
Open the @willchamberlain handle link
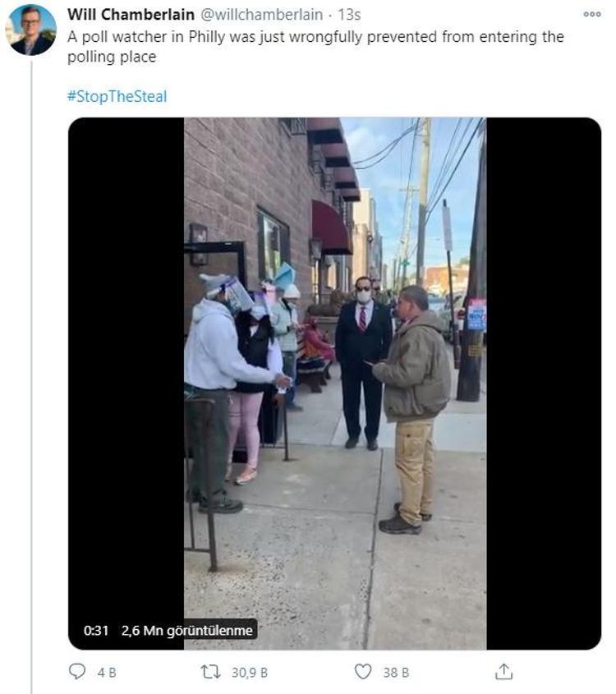click(x=262, y=15)
